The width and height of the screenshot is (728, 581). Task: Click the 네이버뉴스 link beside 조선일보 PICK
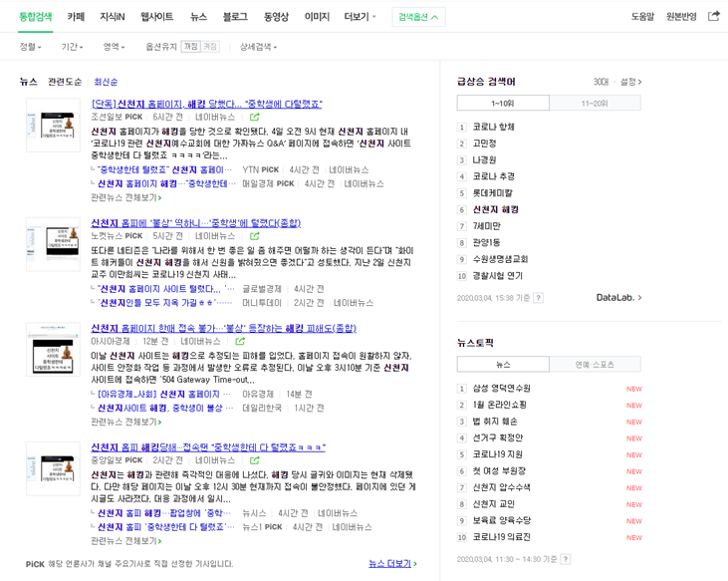pyautogui.click(x=215, y=117)
